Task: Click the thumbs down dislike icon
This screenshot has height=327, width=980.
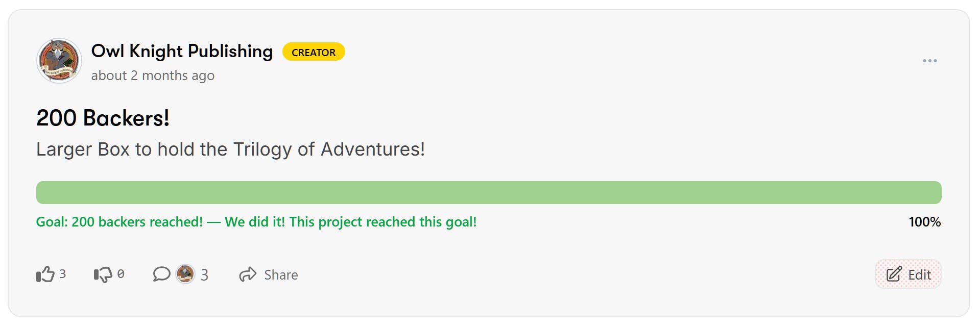Action: point(103,274)
